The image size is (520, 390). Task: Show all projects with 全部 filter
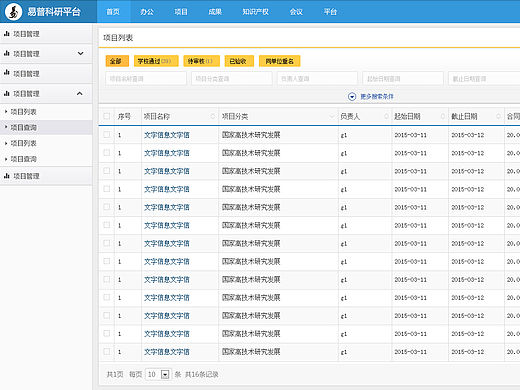click(117, 61)
